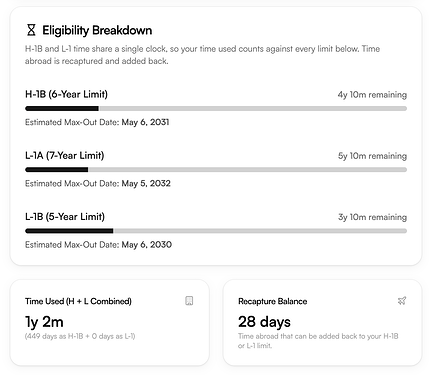
Task: Click the L-1B 5-Year Limit progress bar
Action: point(216,231)
